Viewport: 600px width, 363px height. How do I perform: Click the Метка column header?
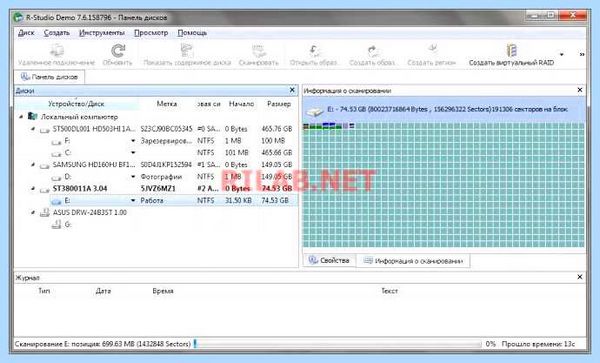pos(167,104)
